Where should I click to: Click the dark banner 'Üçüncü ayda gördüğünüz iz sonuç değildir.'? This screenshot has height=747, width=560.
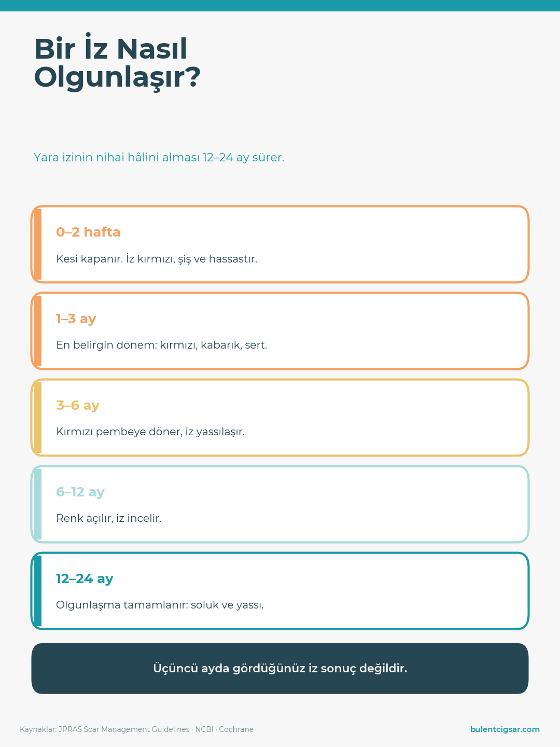[280, 669]
